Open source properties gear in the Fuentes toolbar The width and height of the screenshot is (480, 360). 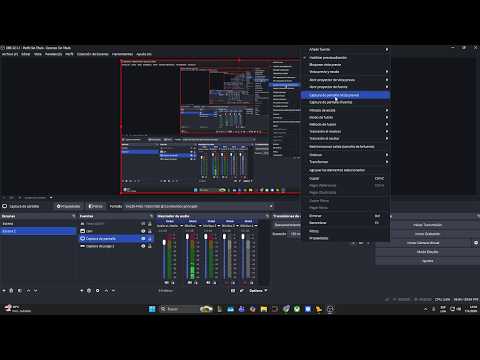tap(97, 291)
